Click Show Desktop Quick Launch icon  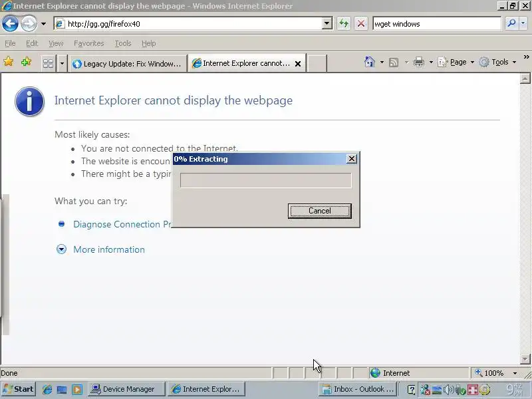tap(62, 389)
